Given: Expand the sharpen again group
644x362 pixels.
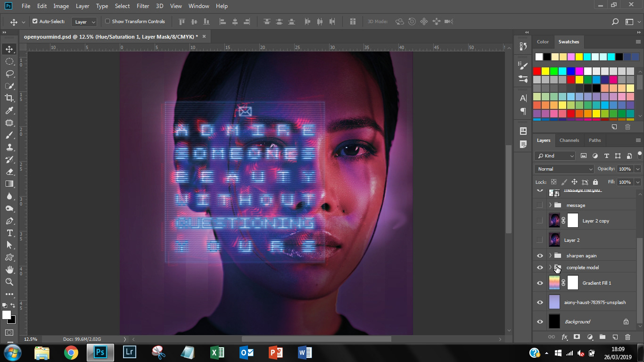Looking at the screenshot, I should (550, 255).
